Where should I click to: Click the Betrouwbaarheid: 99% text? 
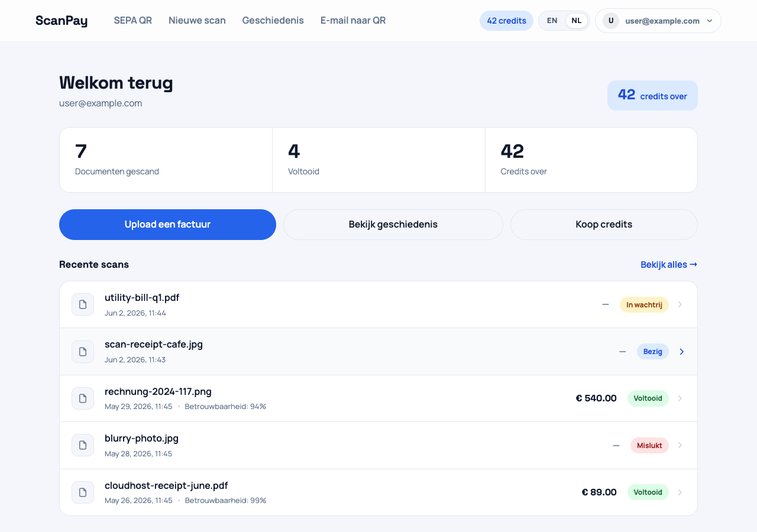(x=225, y=501)
